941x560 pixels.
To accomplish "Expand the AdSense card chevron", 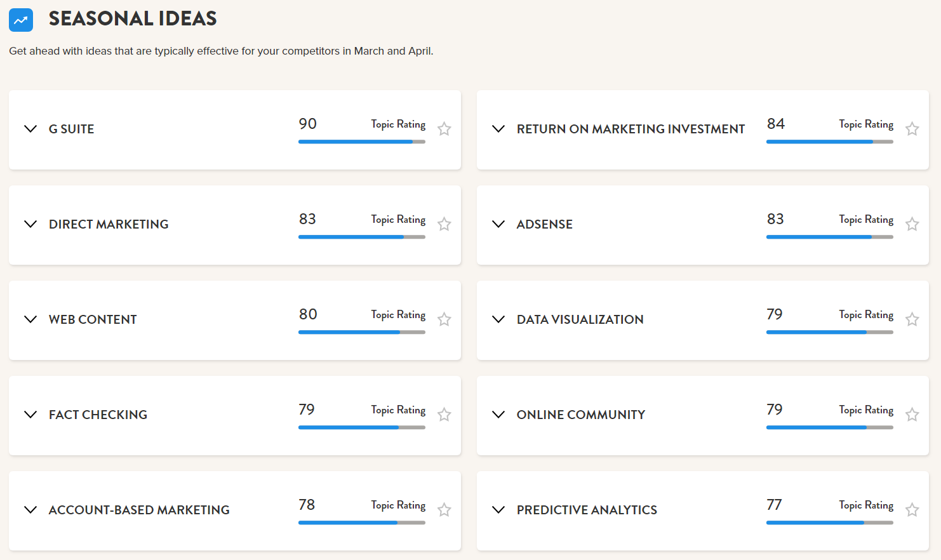I will (x=498, y=224).
